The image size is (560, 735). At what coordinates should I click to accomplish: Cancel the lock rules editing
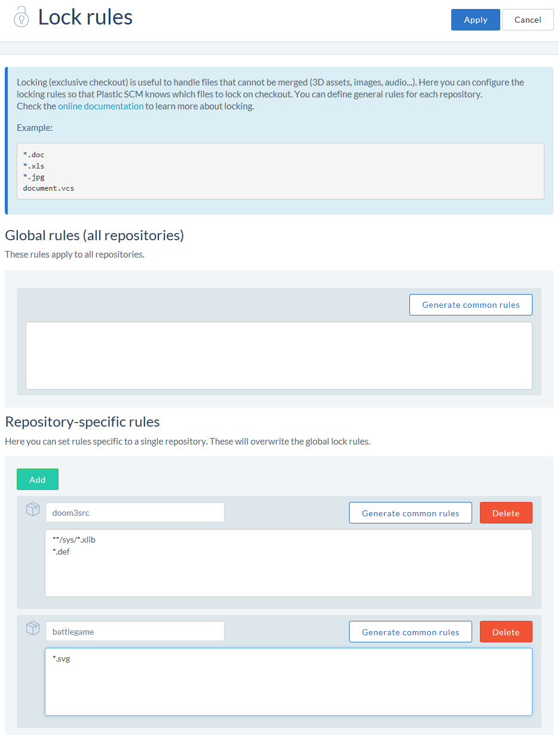[x=528, y=20]
